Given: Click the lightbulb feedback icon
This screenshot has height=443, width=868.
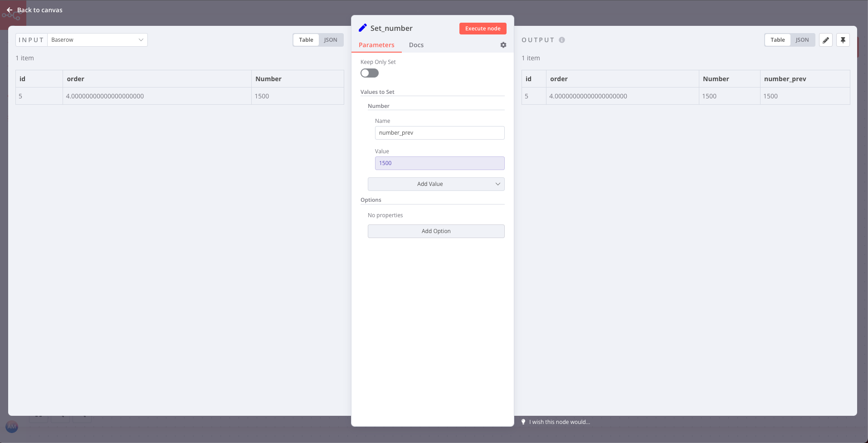Looking at the screenshot, I should click(523, 422).
